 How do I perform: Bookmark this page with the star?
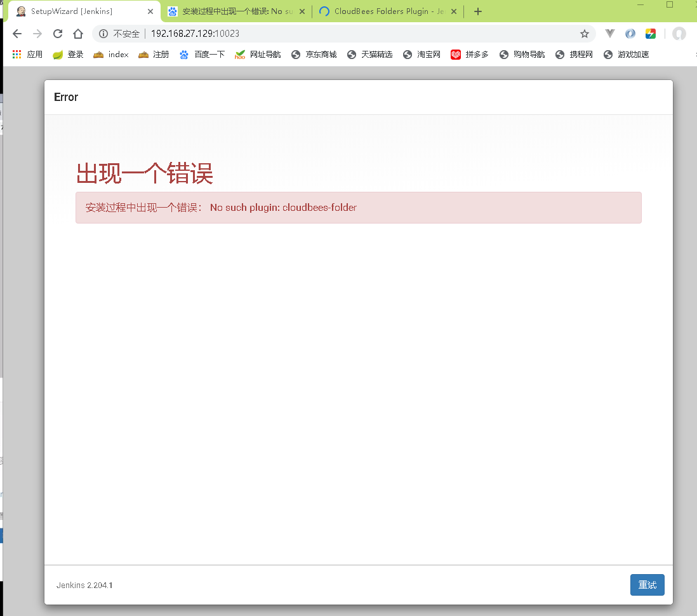tap(585, 34)
